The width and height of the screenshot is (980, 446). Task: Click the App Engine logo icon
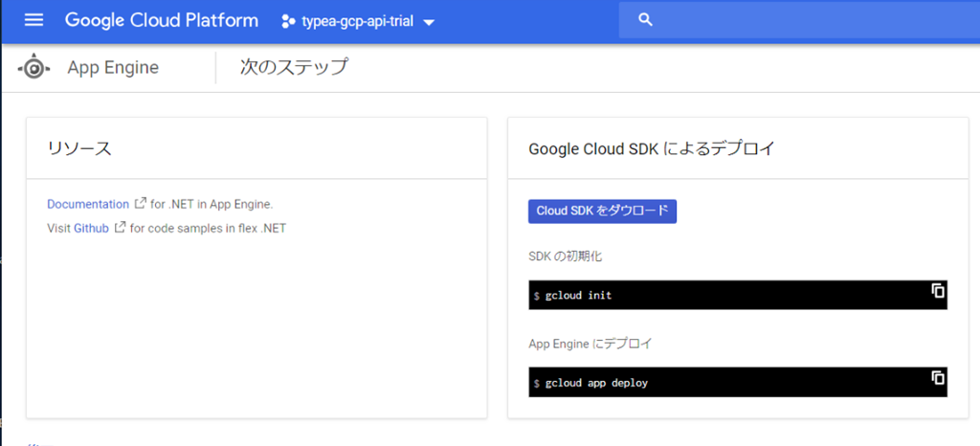tap(34, 68)
